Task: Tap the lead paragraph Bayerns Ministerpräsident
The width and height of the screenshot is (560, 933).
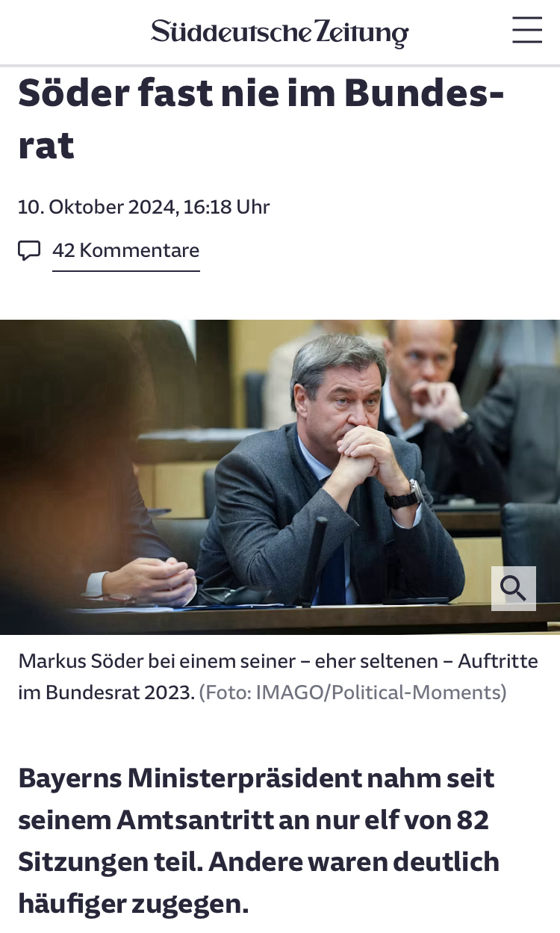Action: tap(259, 841)
